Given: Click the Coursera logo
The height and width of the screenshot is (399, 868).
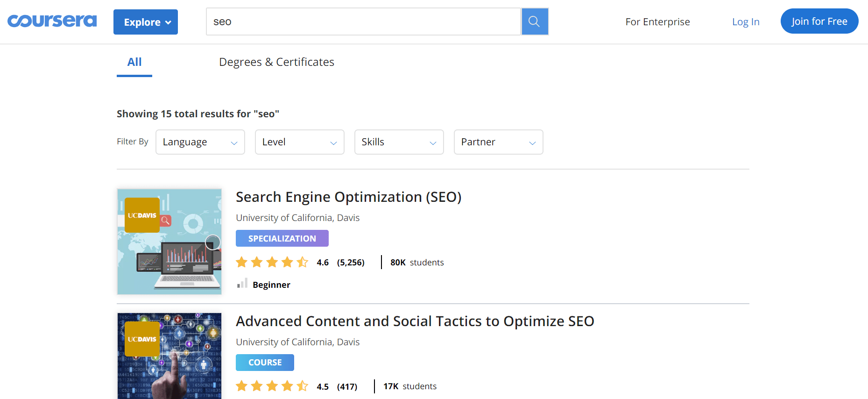Looking at the screenshot, I should [52, 21].
